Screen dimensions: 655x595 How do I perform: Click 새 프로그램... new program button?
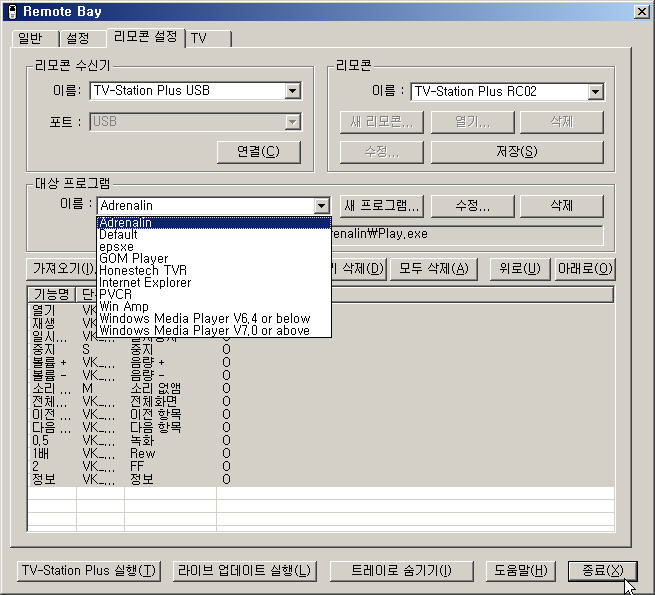tap(382, 206)
